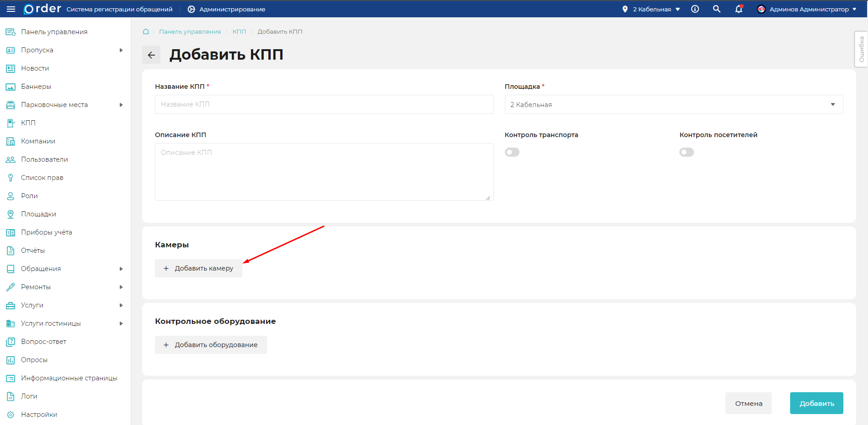Click the hamburger menu icon

coord(11,9)
